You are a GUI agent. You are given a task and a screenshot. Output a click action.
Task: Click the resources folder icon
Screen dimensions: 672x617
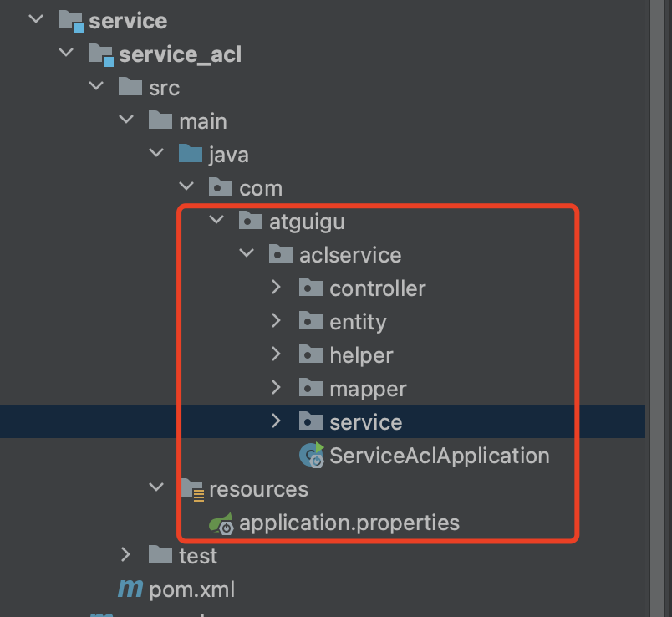[192, 489]
